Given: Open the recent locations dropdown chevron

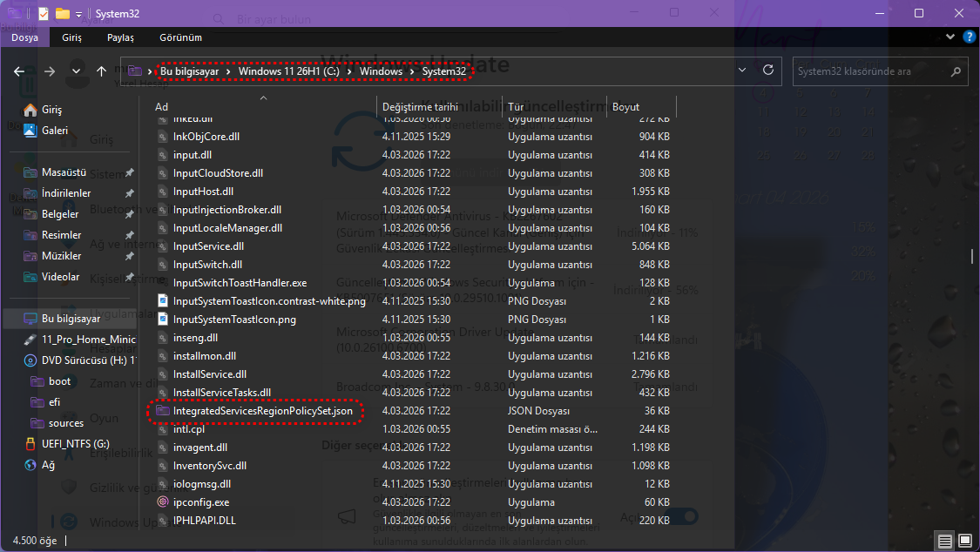Looking at the screenshot, I should click(x=77, y=71).
